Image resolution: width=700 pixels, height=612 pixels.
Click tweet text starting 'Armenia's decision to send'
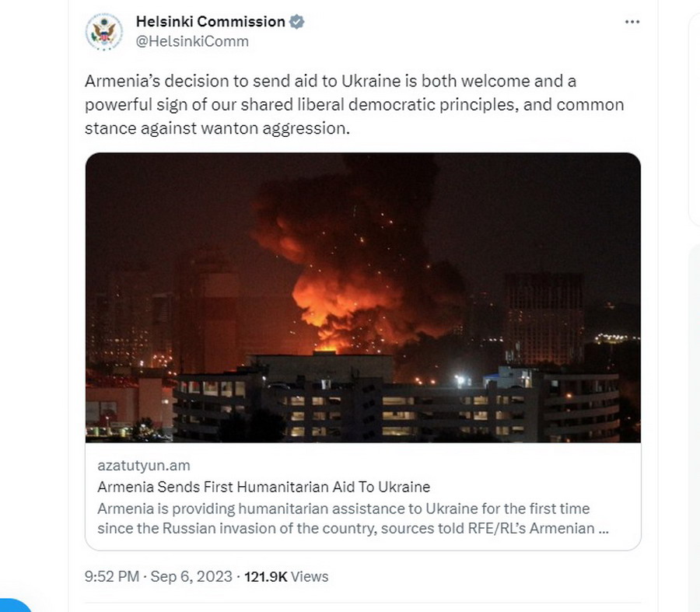pos(354,104)
